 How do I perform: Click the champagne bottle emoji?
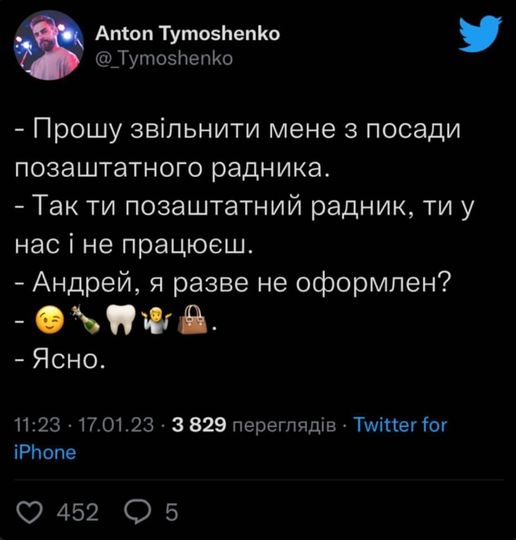pyautogui.click(x=85, y=320)
